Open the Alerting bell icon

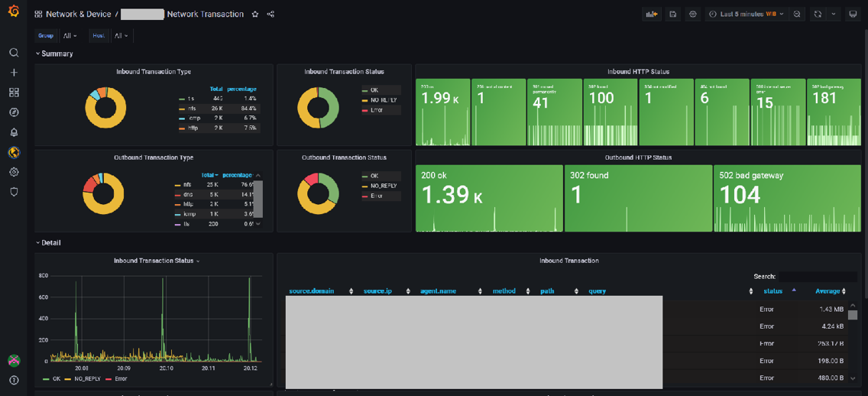[14, 132]
